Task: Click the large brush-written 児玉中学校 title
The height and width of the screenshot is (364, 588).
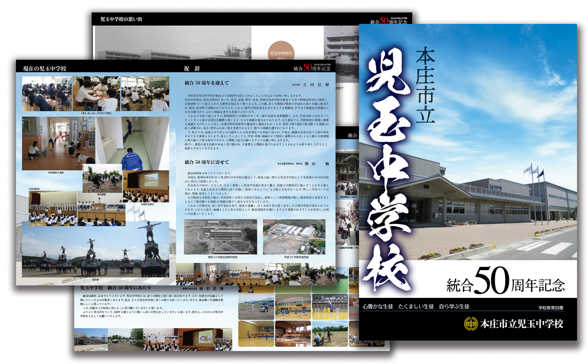Action: 388,171
